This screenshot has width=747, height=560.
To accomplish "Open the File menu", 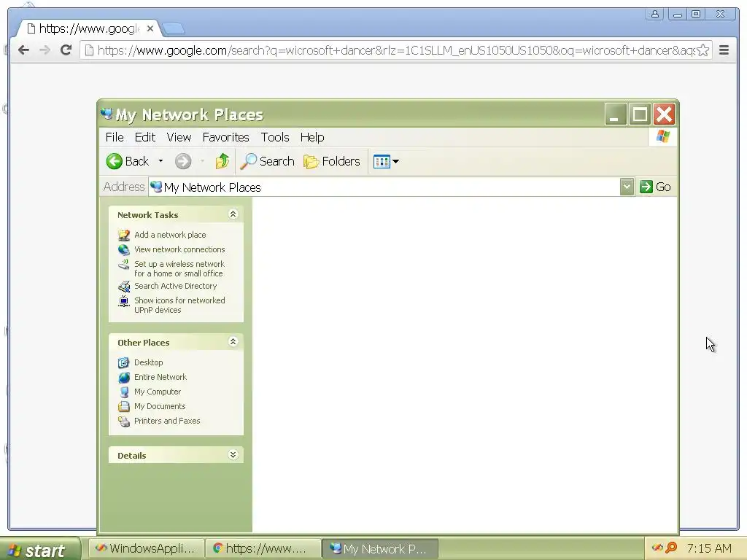I will (x=115, y=137).
